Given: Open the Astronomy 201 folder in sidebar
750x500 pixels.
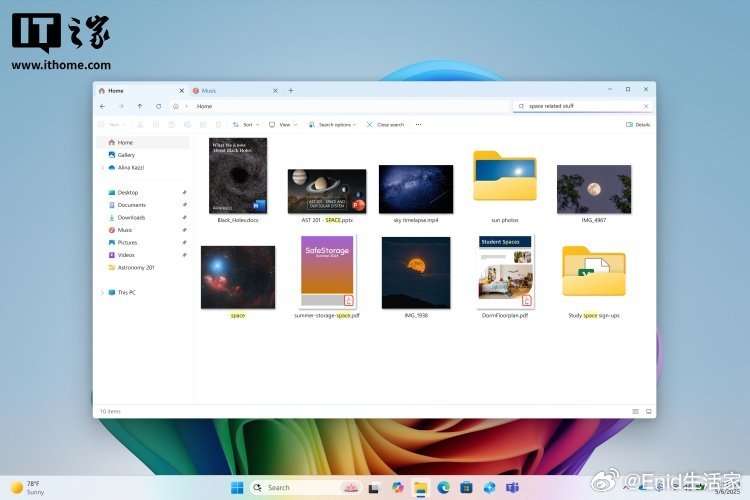Looking at the screenshot, I should pos(143,267).
